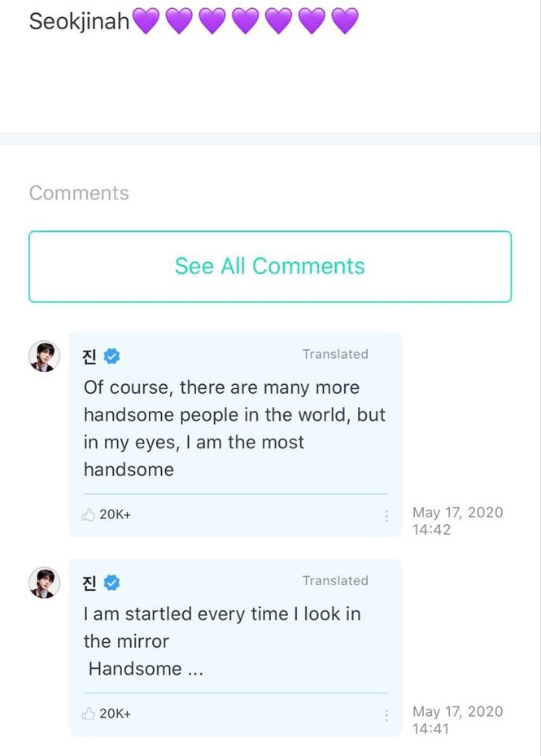Open profile picture of second 진 comment

point(45,583)
